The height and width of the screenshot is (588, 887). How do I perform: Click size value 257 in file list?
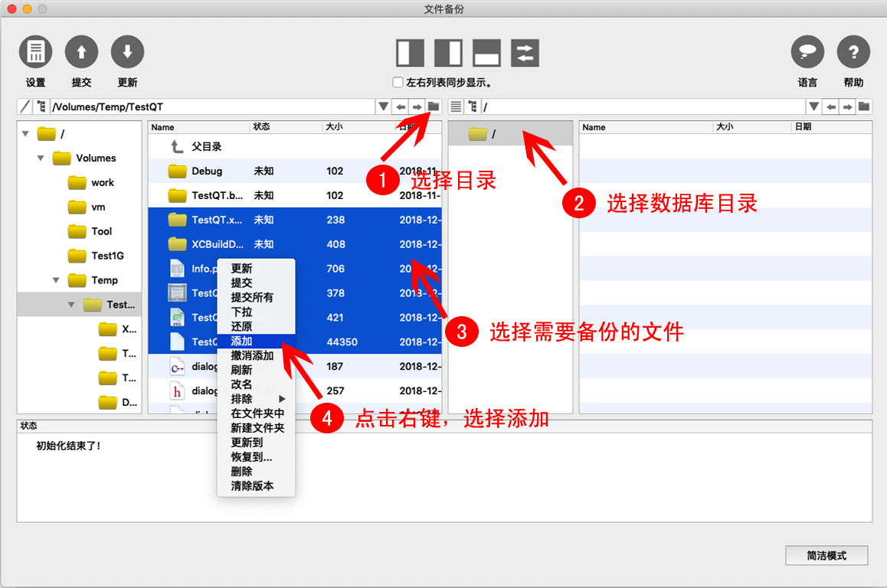point(335,390)
